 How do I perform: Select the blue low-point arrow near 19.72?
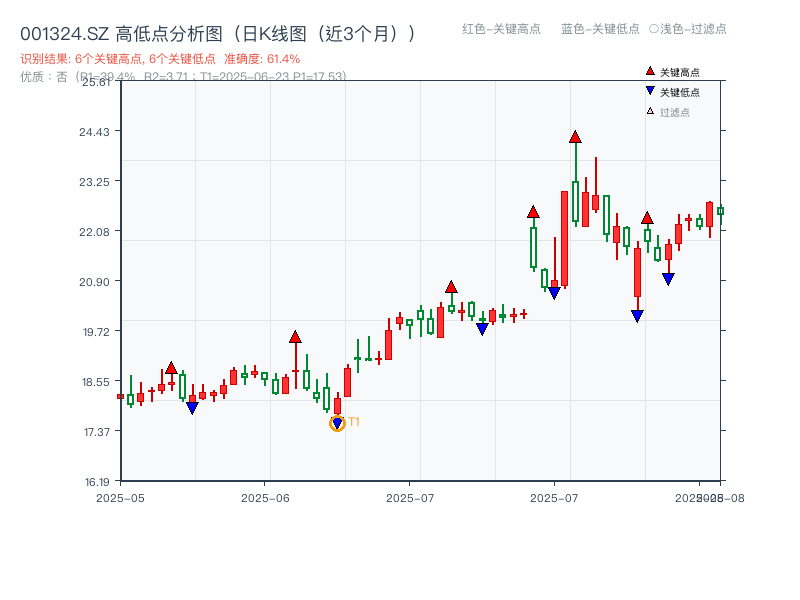482,326
